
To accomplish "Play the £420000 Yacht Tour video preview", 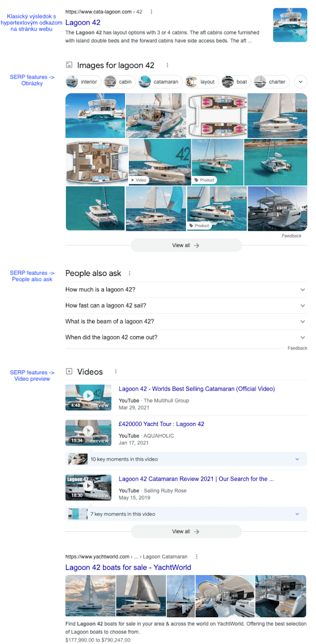I will point(88,432).
